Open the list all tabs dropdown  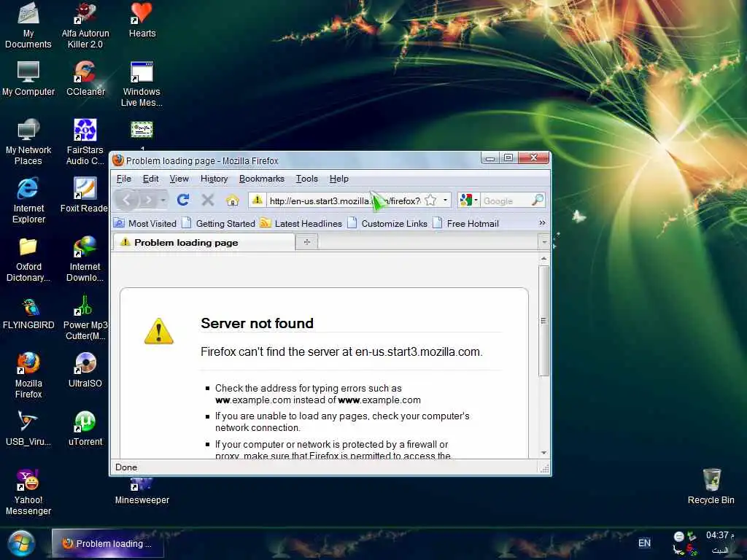click(544, 242)
